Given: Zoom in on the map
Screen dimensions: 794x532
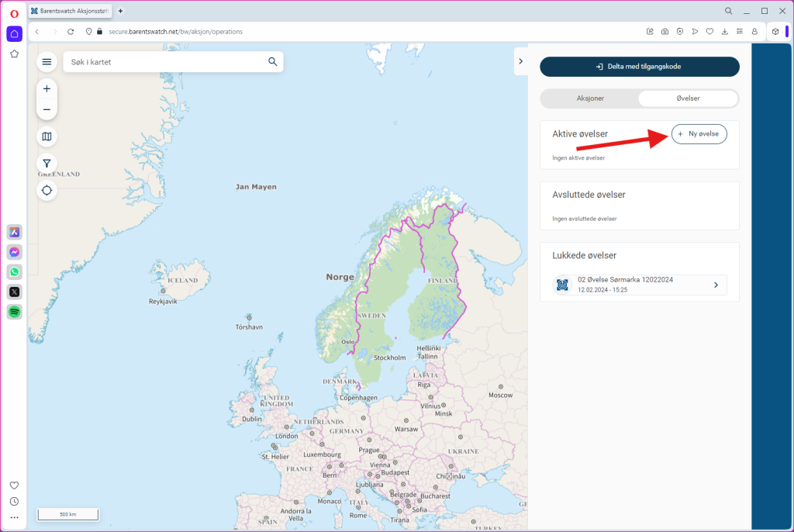Looking at the screenshot, I should pos(47,88).
